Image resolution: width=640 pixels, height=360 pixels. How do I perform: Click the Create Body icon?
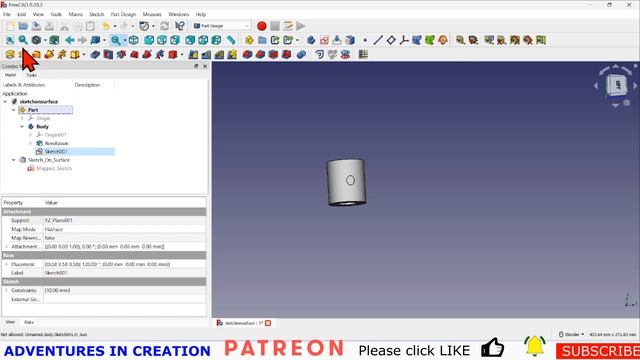pos(311,40)
